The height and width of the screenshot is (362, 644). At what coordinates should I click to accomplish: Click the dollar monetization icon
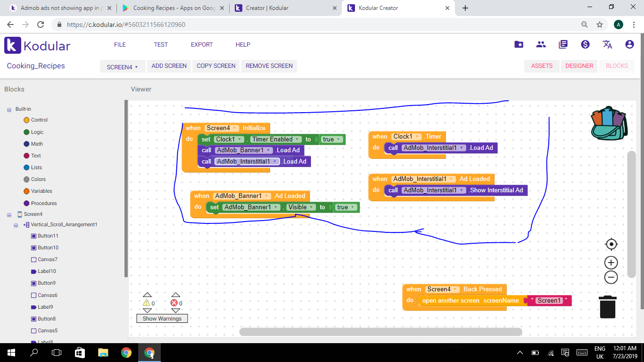coord(585,44)
